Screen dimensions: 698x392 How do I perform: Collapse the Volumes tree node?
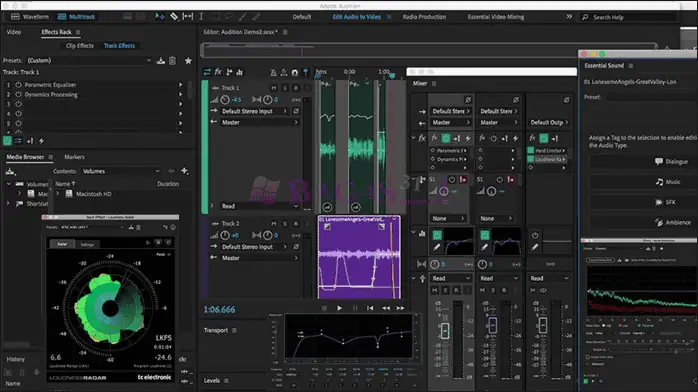tap(8, 184)
